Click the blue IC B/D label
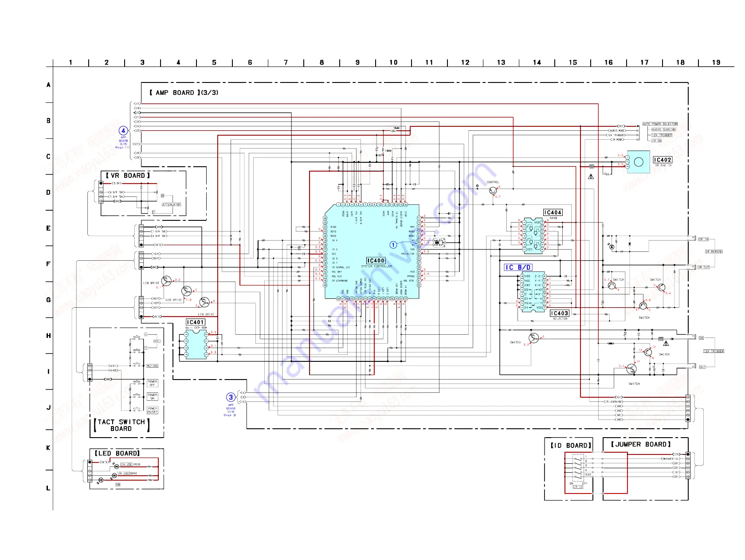The image size is (745, 560). (518, 267)
